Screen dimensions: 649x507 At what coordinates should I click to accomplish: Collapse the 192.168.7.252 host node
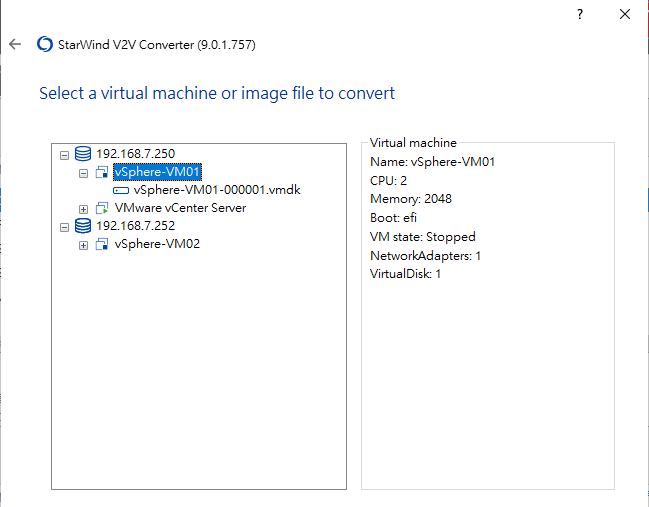pos(65,227)
